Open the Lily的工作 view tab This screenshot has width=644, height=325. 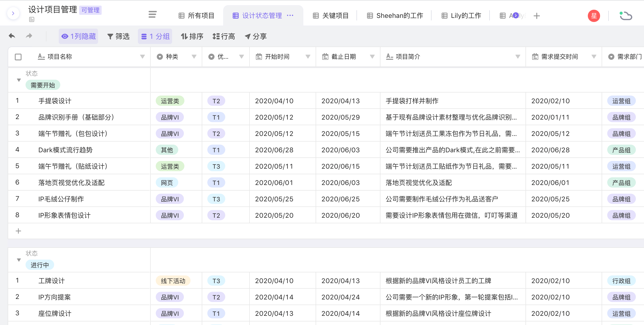461,16
